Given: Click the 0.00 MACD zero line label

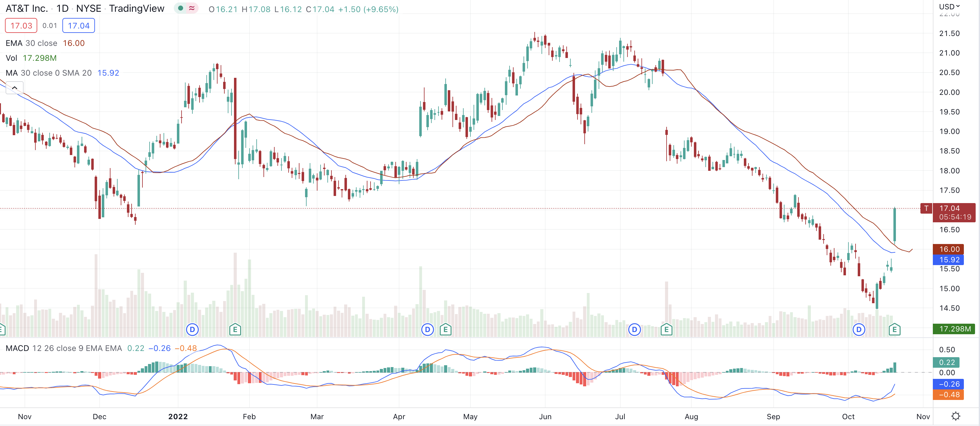Looking at the screenshot, I should click(947, 373).
